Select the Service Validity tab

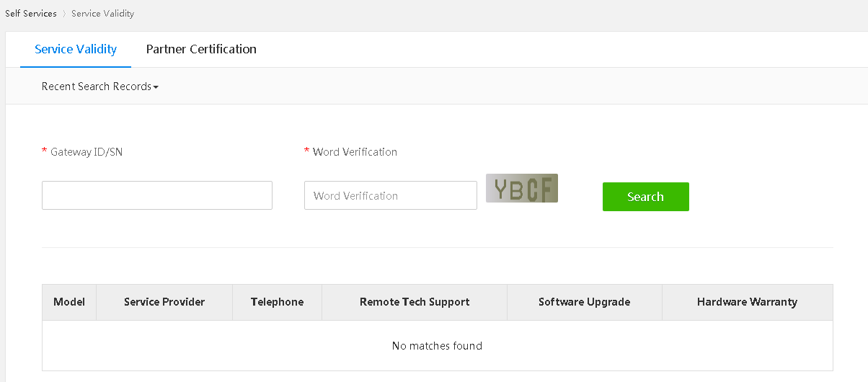click(x=76, y=49)
